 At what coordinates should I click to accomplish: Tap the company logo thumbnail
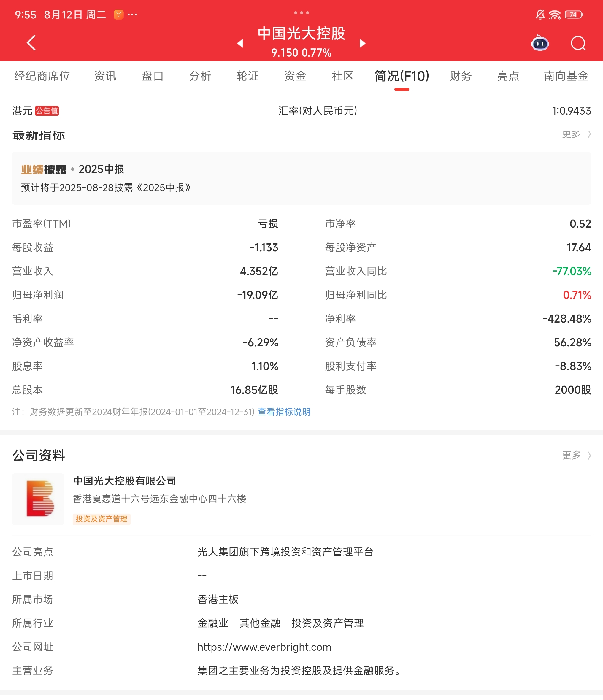(x=38, y=499)
